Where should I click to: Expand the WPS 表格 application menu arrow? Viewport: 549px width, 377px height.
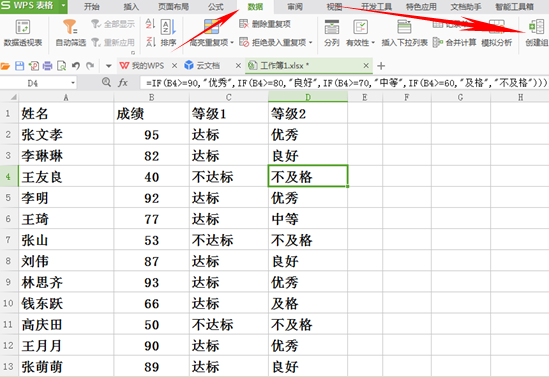63,5
